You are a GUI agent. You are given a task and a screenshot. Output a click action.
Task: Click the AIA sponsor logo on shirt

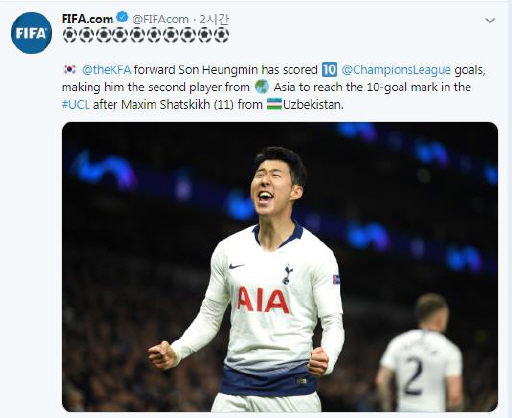tap(263, 300)
